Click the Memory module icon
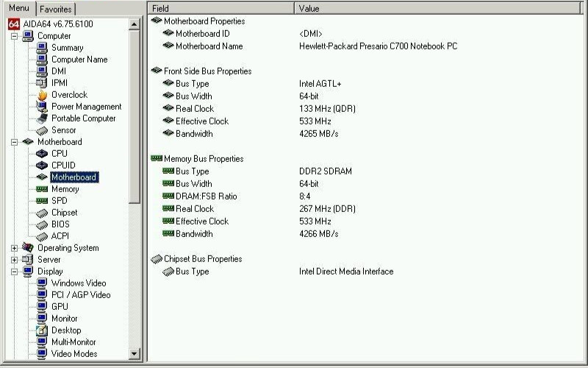 coord(42,189)
